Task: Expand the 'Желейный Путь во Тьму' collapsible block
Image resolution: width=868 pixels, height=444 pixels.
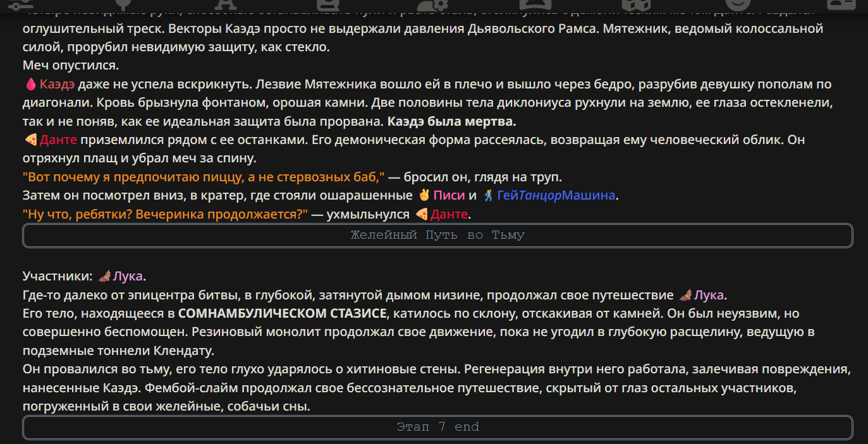Action: (437, 236)
